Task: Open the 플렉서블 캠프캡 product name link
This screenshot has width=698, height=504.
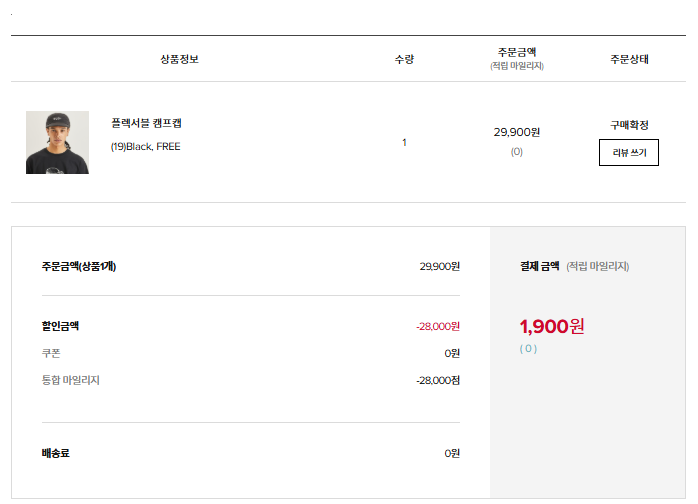Action: click(x=146, y=123)
